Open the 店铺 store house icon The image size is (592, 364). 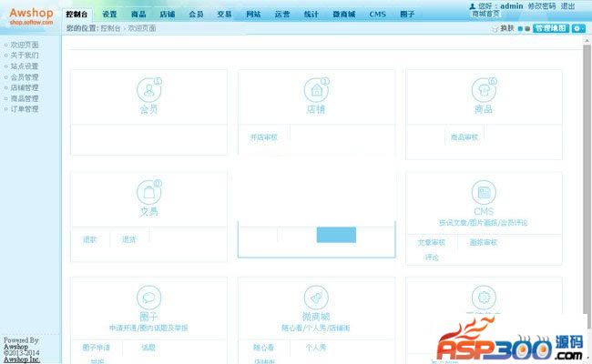(316, 90)
